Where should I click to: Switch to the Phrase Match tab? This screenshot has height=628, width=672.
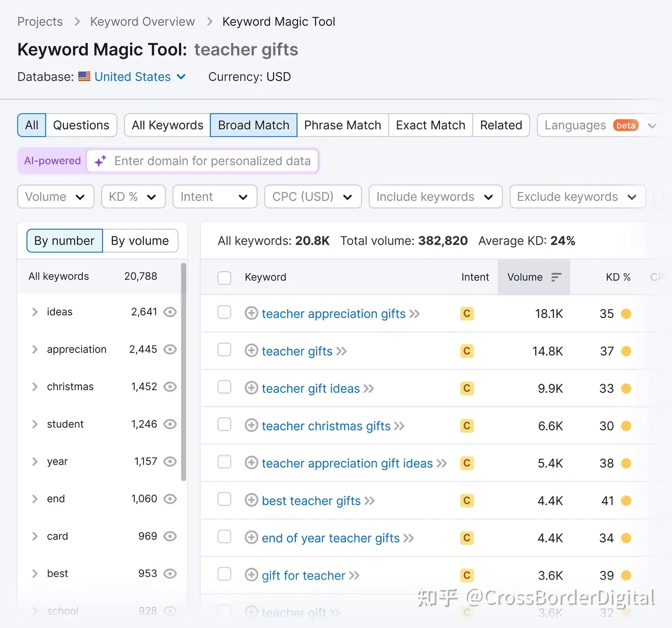click(x=343, y=125)
